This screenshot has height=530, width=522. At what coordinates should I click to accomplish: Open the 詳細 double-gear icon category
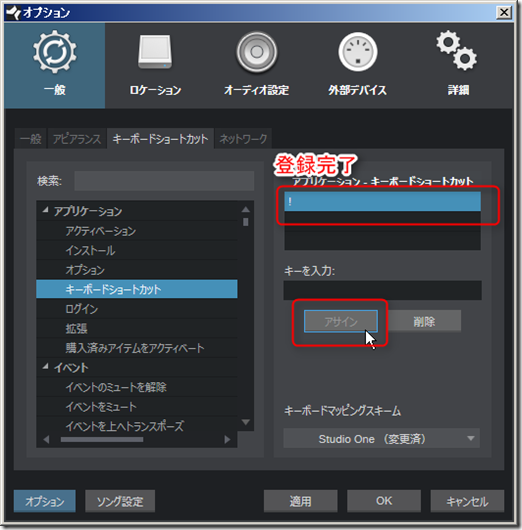tap(458, 65)
